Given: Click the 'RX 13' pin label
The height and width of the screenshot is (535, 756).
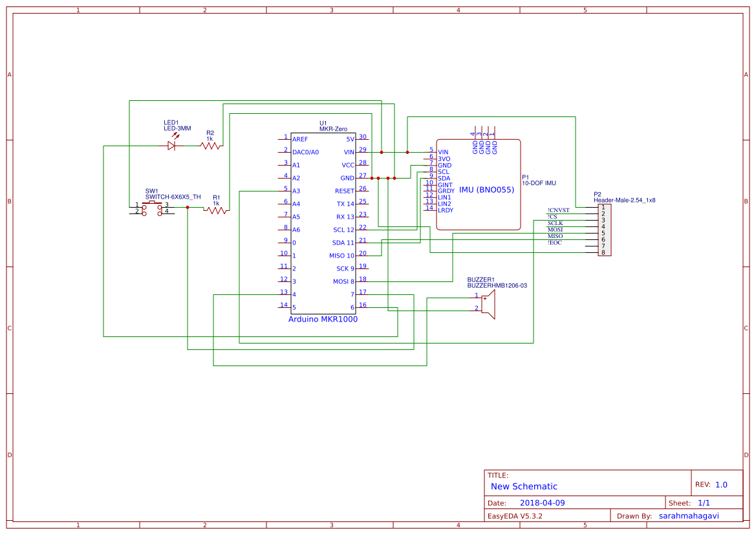Looking at the screenshot, I should 346,217.
